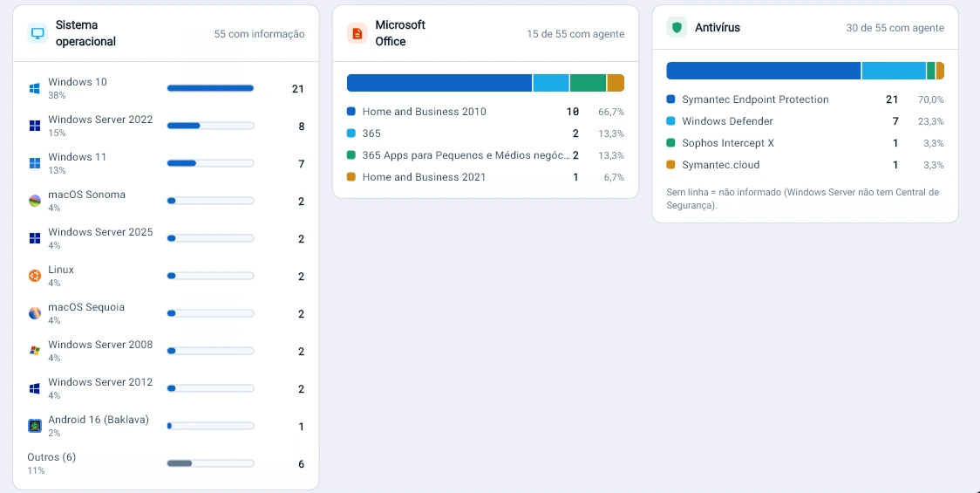Click the Windows Server 2022 logo icon
This screenshot has width=980, height=493.
[35, 126]
